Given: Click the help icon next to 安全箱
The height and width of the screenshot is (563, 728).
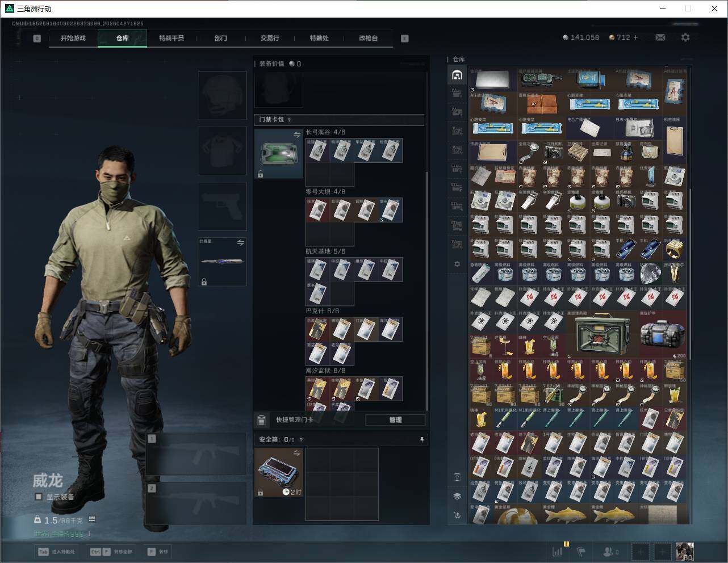Looking at the screenshot, I should tap(301, 440).
